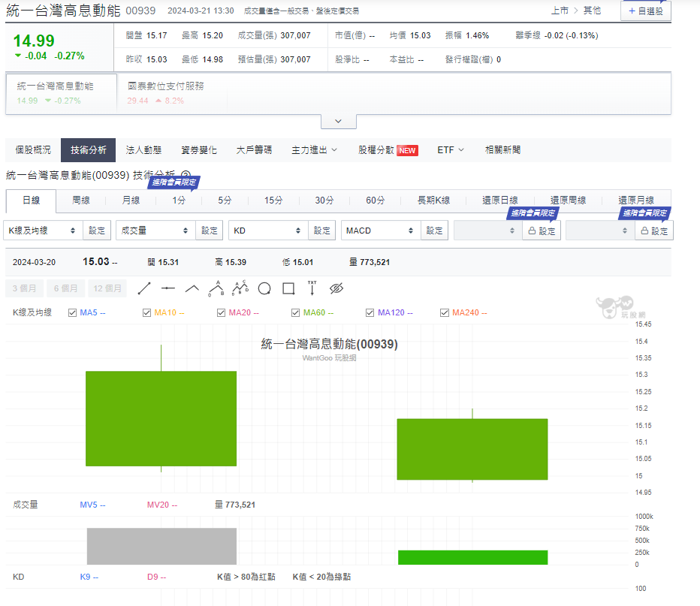The height and width of the screenshot is (606, 700).
Task: Open the MACD indicator dropdown
Action: 380,231
